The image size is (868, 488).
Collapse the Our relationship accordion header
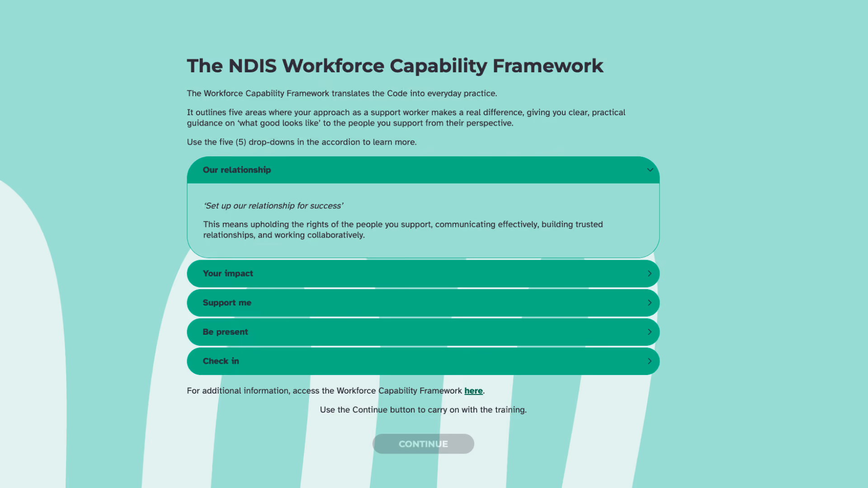tap(423, 170)
